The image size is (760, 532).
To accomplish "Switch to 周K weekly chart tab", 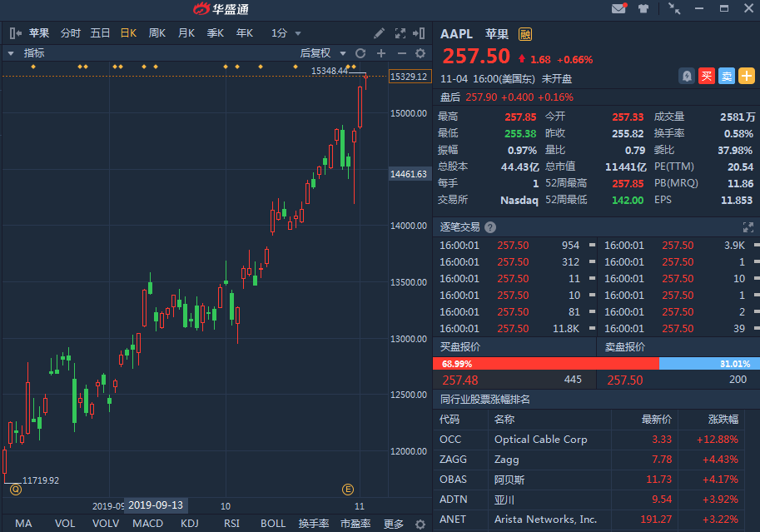I will (156, 33).
